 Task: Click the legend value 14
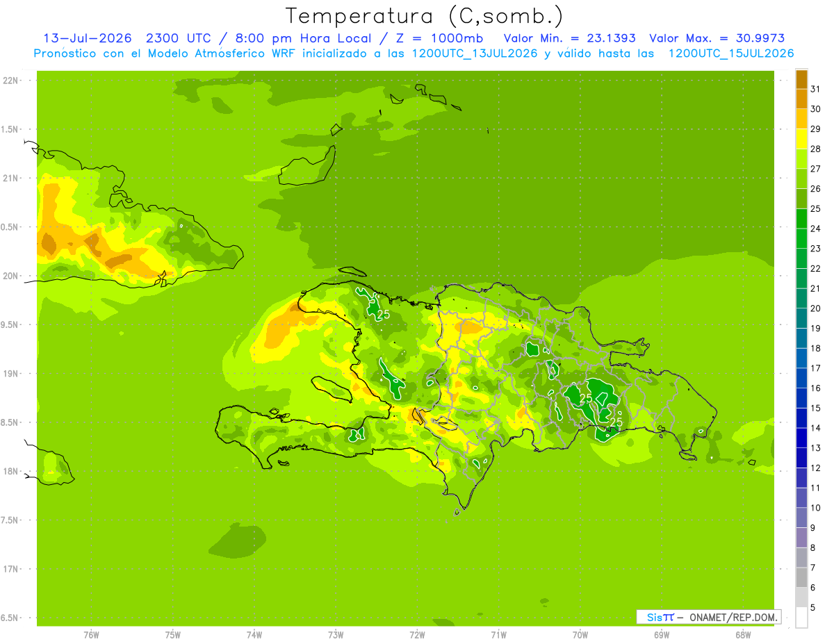pos(816,428)
